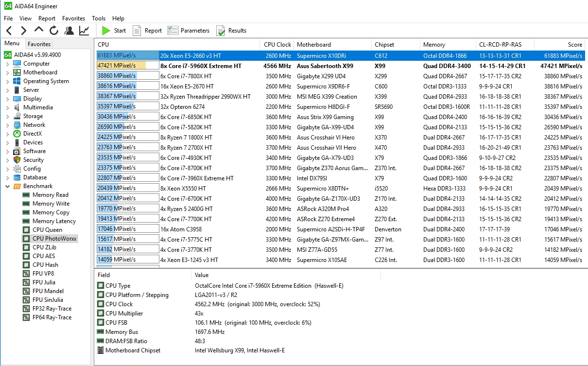
Task: Select FPU Mandel benchmark icon
Action: (x=26, y=291)
